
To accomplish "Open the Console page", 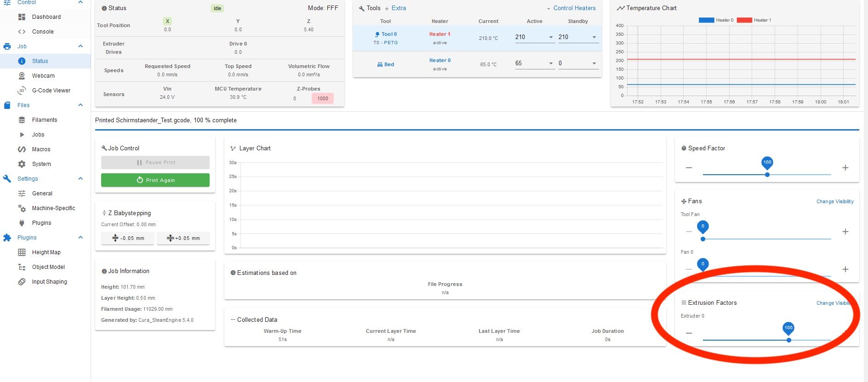I will pos(43,32).
